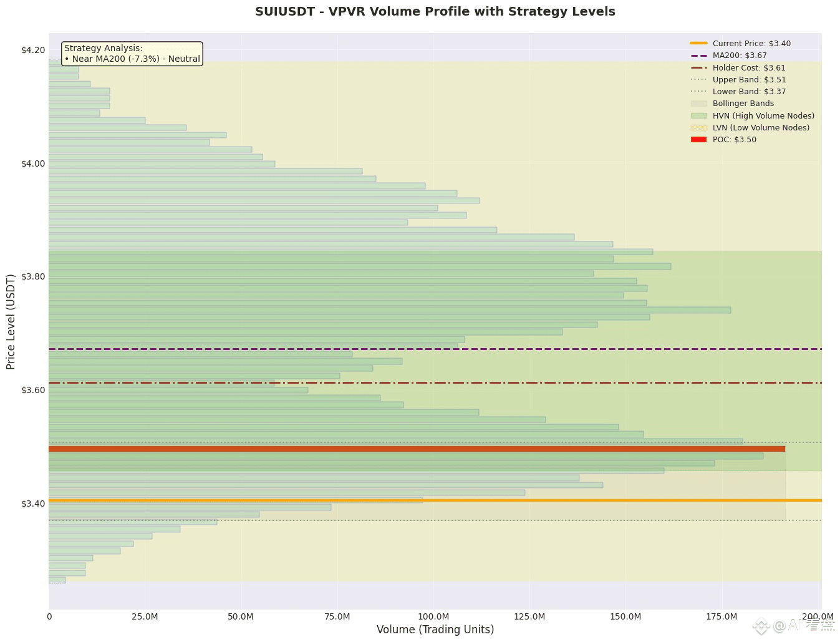Click the 150.0M x-axis tick label

pyautogui.click(x=625, y=616)
